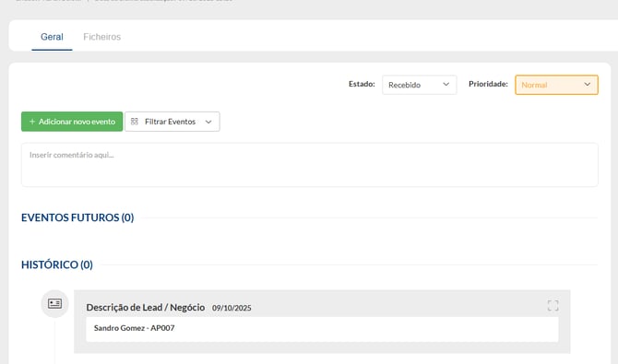Viewport: 618px width, 364px height.
Task: Click the plus icon on Adicionar novo evento
Action: click(32, 122)
